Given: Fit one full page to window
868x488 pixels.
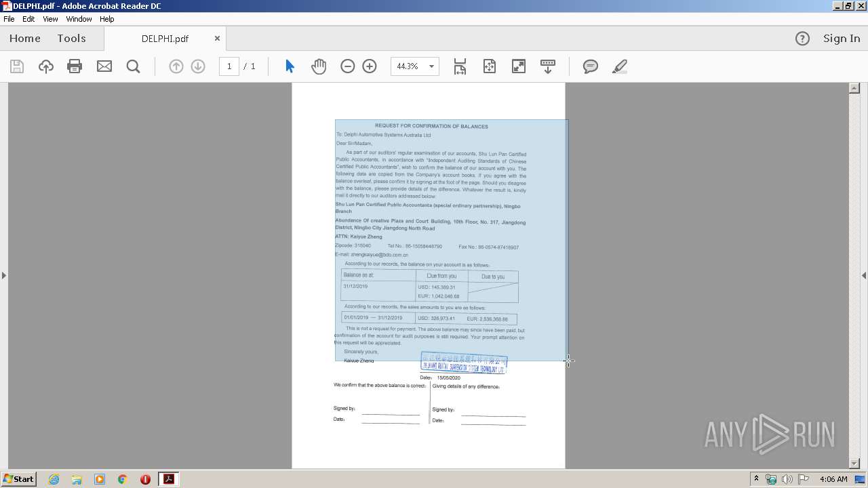Looking at the screenshot, I should click(x=490, y=66).
